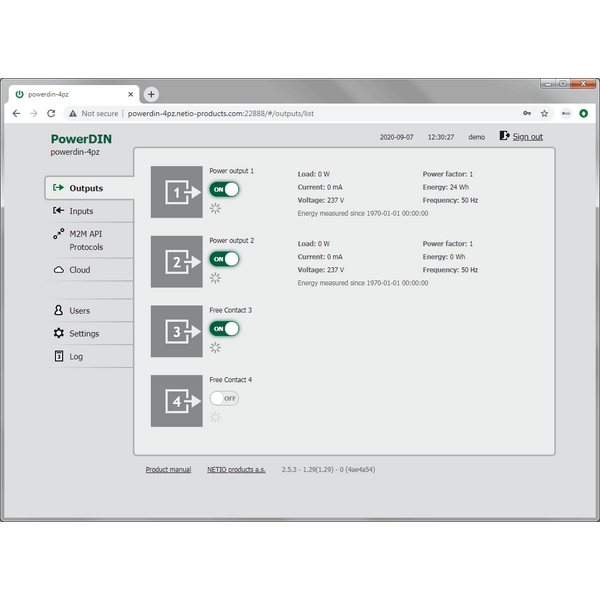Click the Free Contact 3 numbered icon
The width and height of the screenshot is (600, 600).
[176, 331]
